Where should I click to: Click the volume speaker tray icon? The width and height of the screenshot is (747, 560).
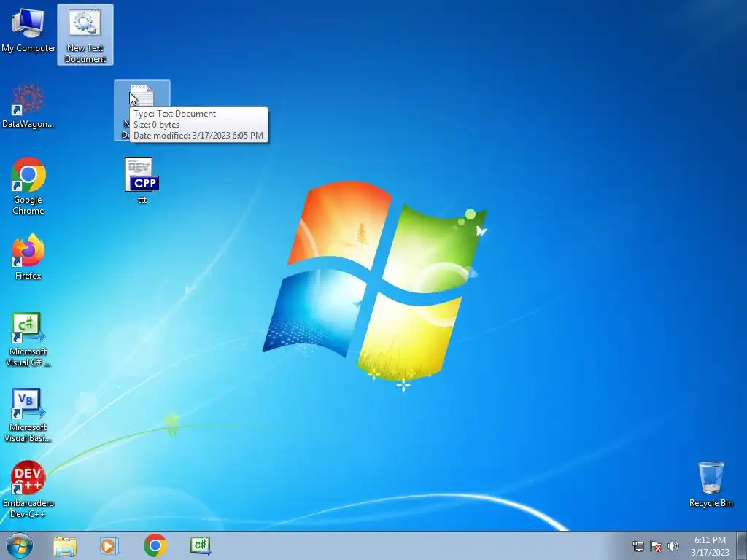coord(673,546)
